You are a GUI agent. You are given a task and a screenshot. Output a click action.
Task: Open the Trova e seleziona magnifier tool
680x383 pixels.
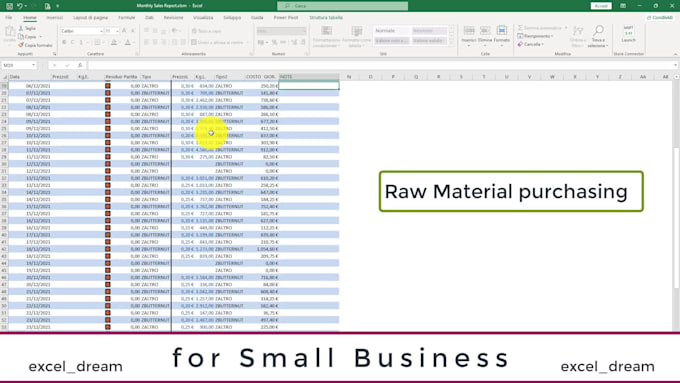598,31
